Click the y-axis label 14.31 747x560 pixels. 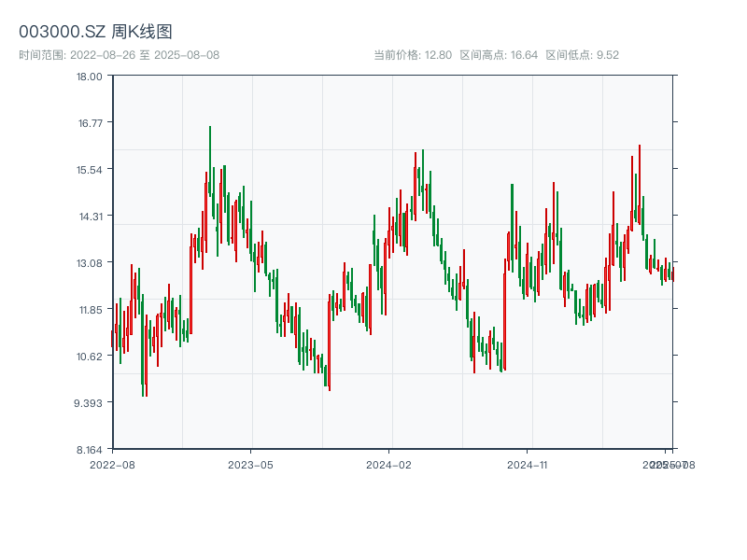91,217
